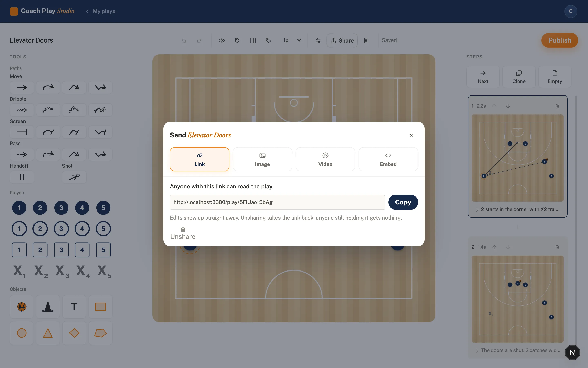The width and height of the screenshot is (588, 368).
Task: Click the Share toolbar button
Action: [x=342, y=40]
